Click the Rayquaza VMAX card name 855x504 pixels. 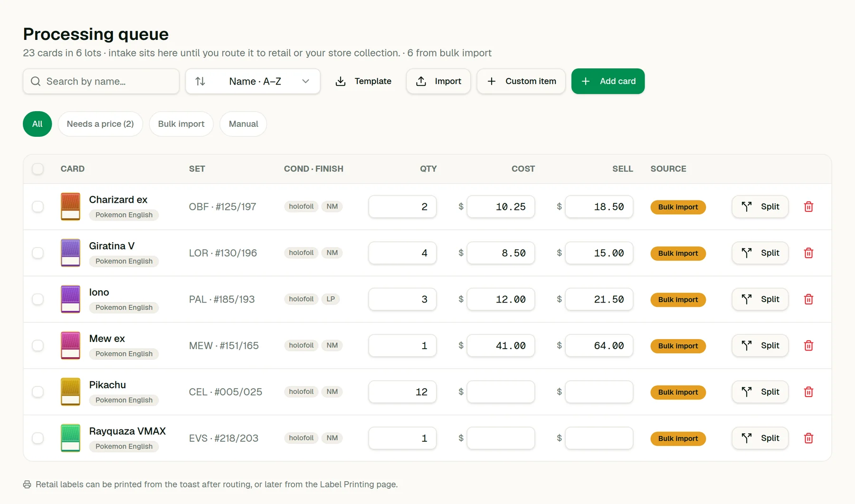coord(127,431)
